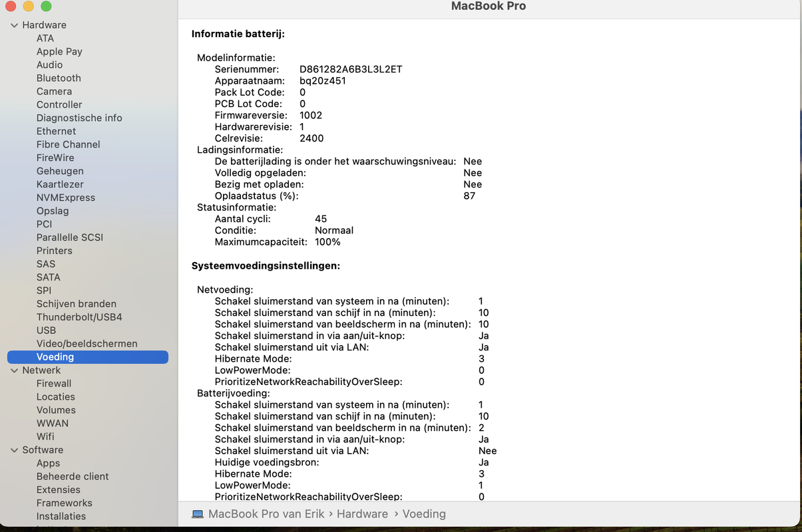The height and width of the screenshot is (532, 802).
Task: Select Volumes under Netwerk
Action: [x=56, y=410]
